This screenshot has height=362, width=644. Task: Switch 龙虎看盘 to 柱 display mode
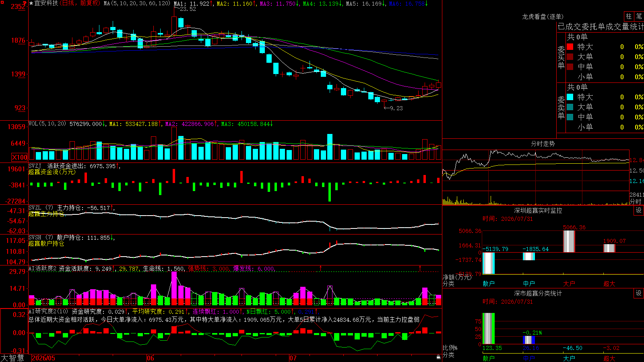pyautogui.click(x=629, y=16)
